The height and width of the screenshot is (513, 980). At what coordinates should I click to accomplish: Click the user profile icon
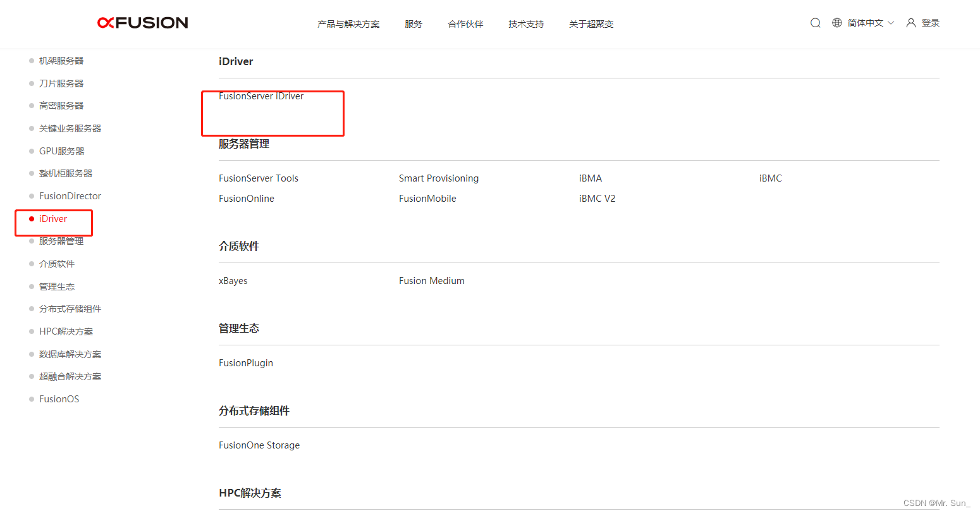(911, 23)
